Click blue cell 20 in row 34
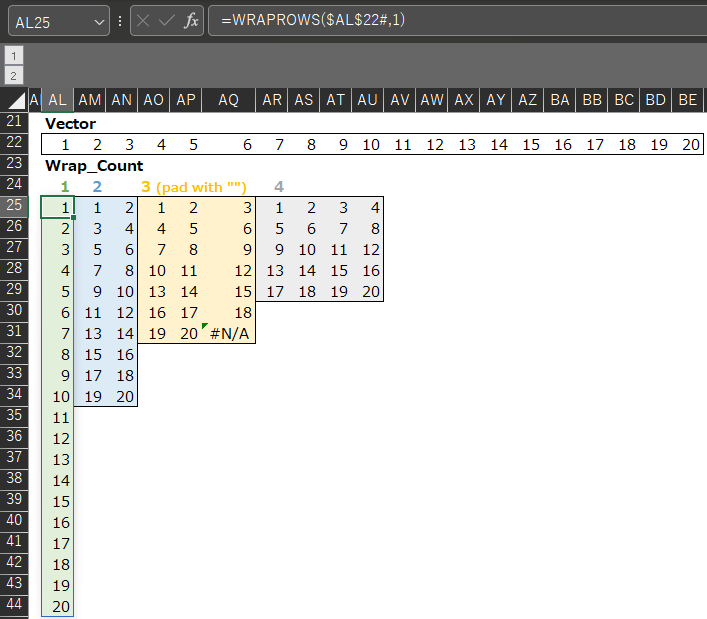 [x=122, y=397]
